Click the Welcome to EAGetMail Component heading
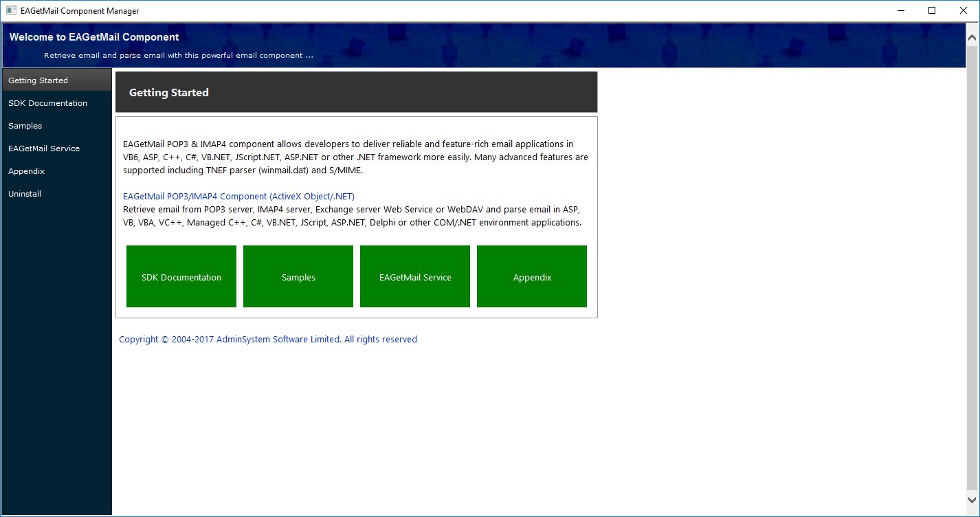980x517 pixels. 94,37
